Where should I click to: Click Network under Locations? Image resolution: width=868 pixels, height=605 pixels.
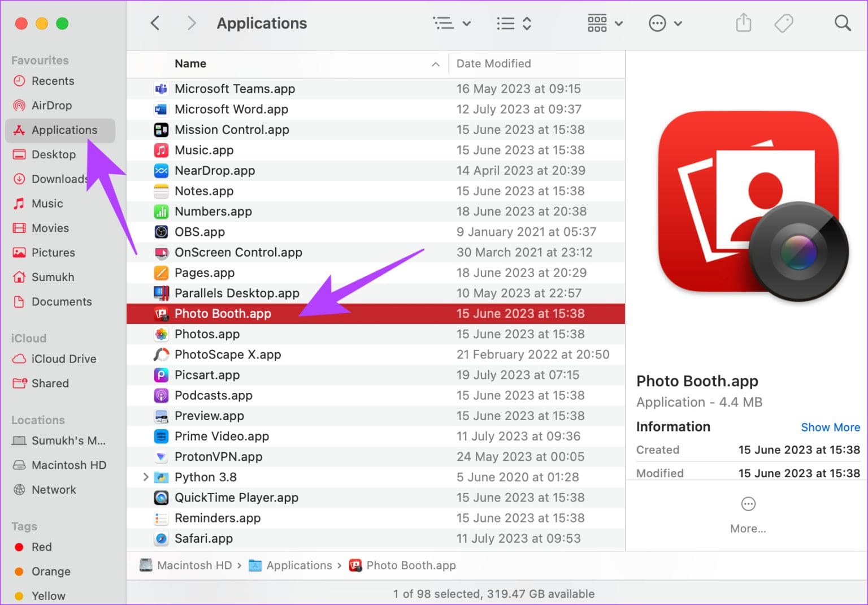tap(54, 490)
